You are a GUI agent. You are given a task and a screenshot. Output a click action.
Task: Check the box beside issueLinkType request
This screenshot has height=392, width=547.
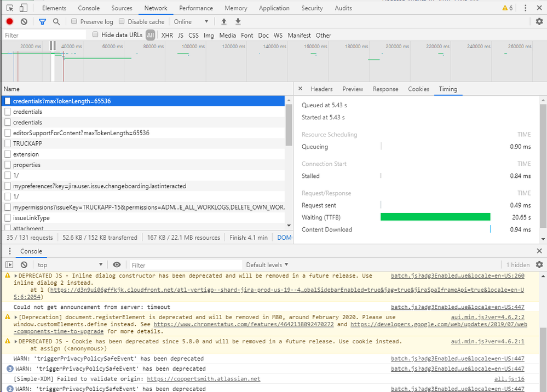click(x=8, y=217)
